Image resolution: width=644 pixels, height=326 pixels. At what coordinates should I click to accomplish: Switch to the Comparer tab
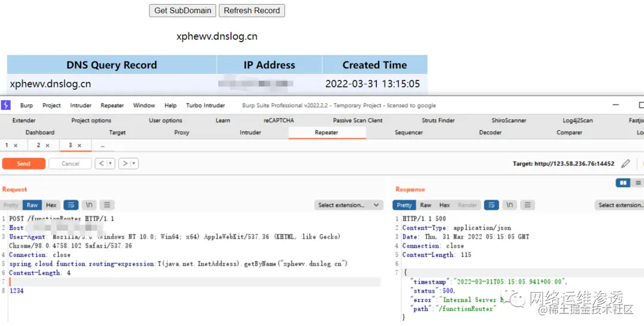tap(569, 132)
